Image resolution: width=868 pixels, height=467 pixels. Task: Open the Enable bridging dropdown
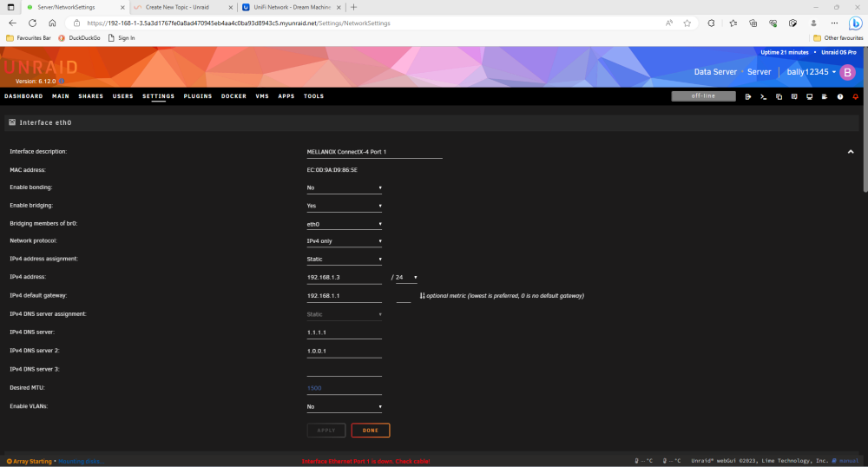pyautogui.click(x=345, y=205)
